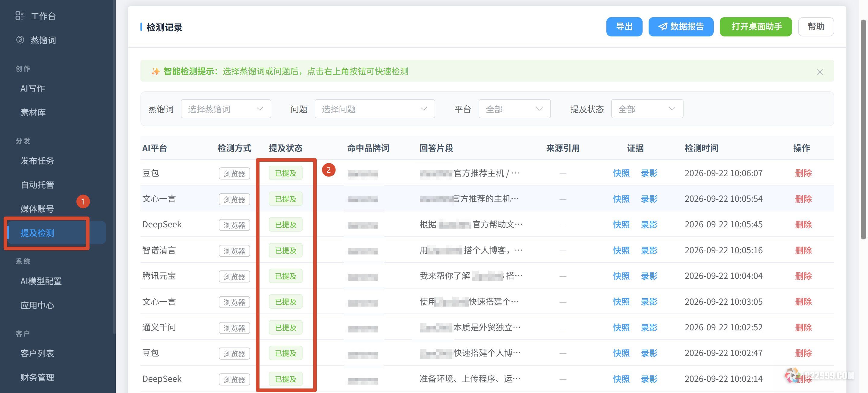The height and width of the screenshot is (393, 868).
Task: Open 素材库 in the sidebar
Action: [x=33, y=112]
